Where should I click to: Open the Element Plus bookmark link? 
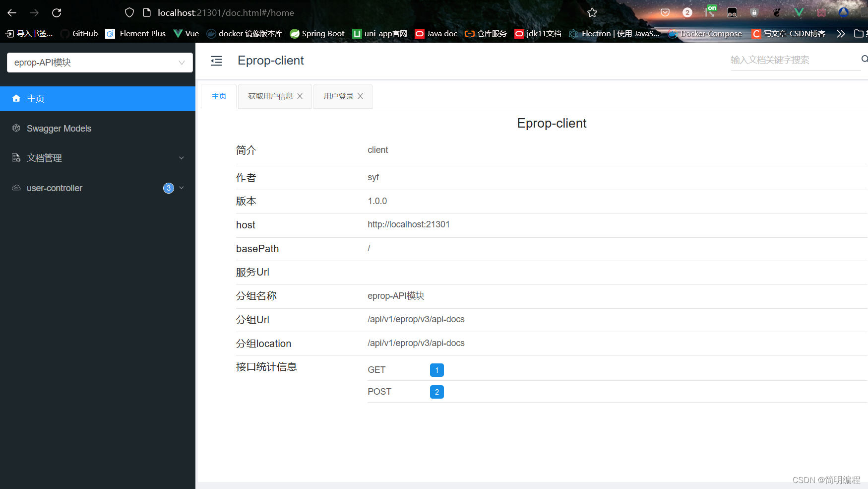point(142,33)
